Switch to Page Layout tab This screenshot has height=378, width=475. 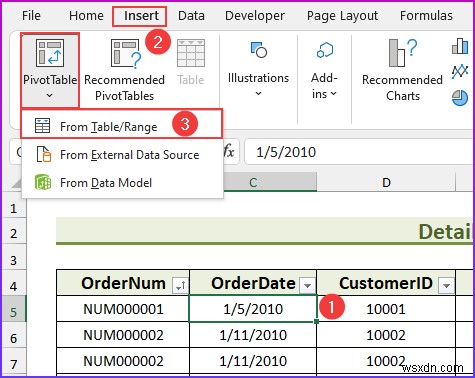[342, 16]
